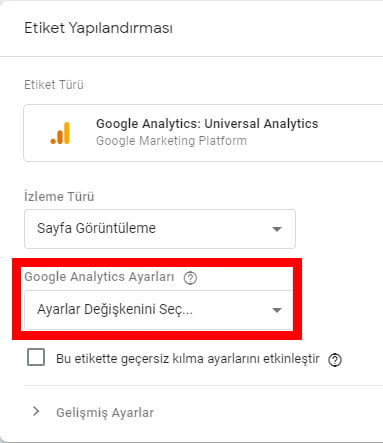Click the İzleme Türü label
The image size is (383, 443).
(59, 196)
